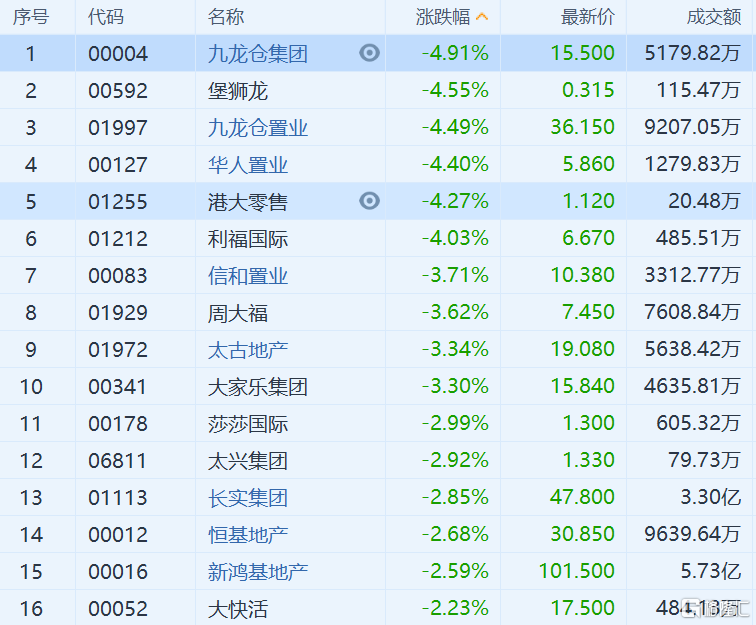
Task: Open stock link 长实集团
Action: 248,498
